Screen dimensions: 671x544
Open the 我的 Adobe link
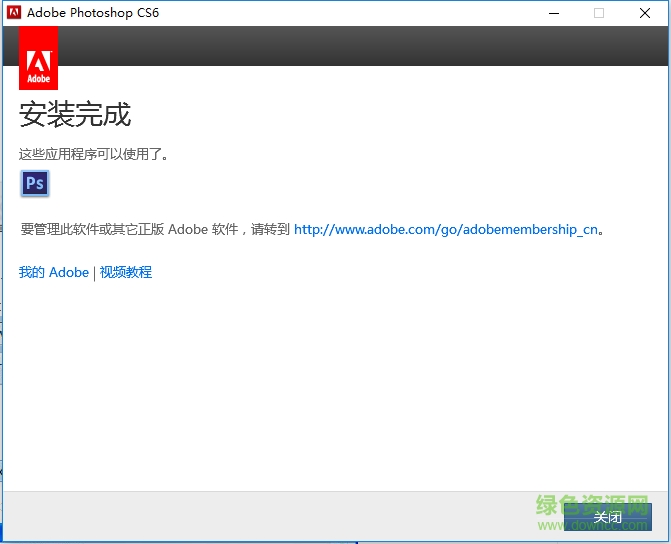coord(54,272)
